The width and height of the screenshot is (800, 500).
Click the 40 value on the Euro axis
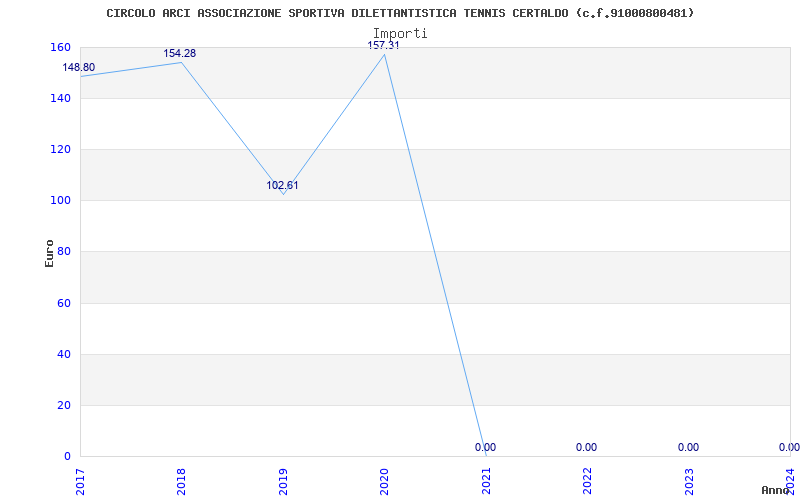pyautogui.click(x=63, y=355)
